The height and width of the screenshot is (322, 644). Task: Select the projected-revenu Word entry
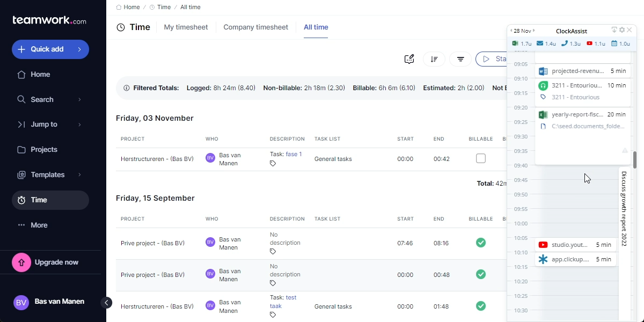(x=583, y=71)
